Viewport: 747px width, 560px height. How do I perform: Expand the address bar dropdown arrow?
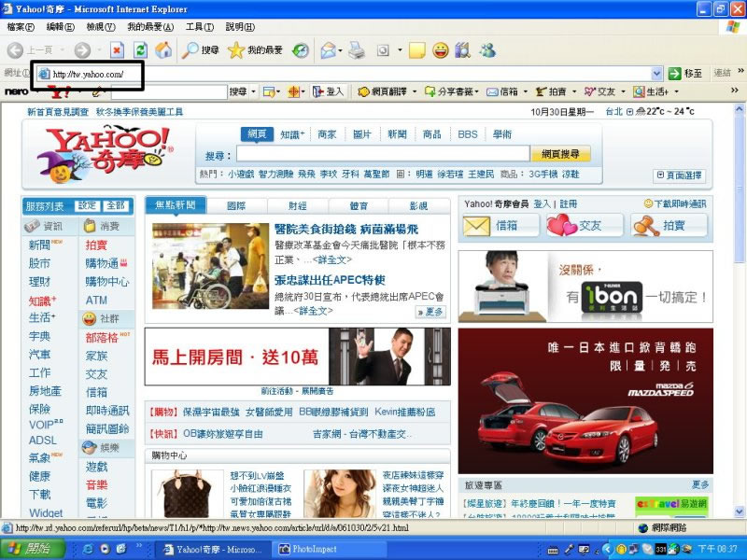coord(656,74)
